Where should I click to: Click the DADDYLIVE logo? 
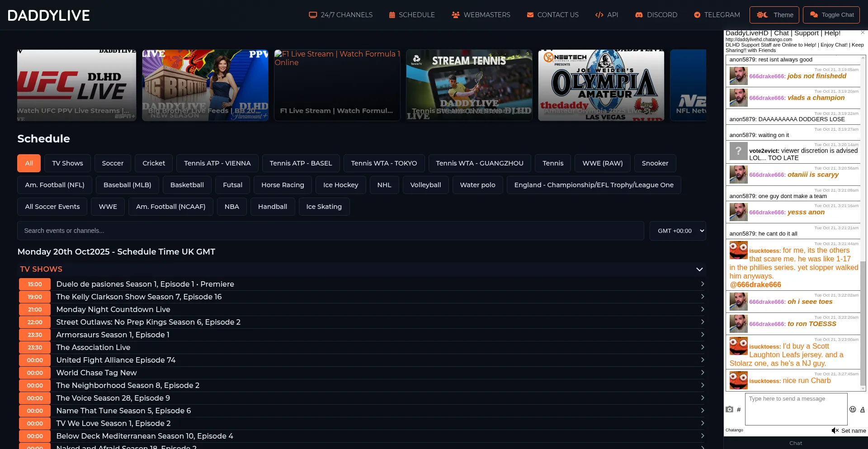pyautogui.click(x=49, y=15)
